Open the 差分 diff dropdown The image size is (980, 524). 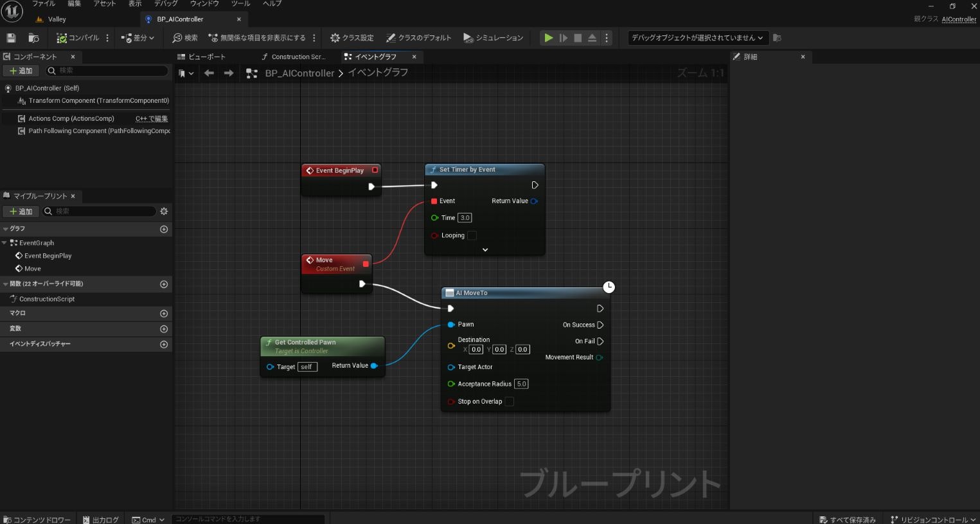[x=138, y=38]
